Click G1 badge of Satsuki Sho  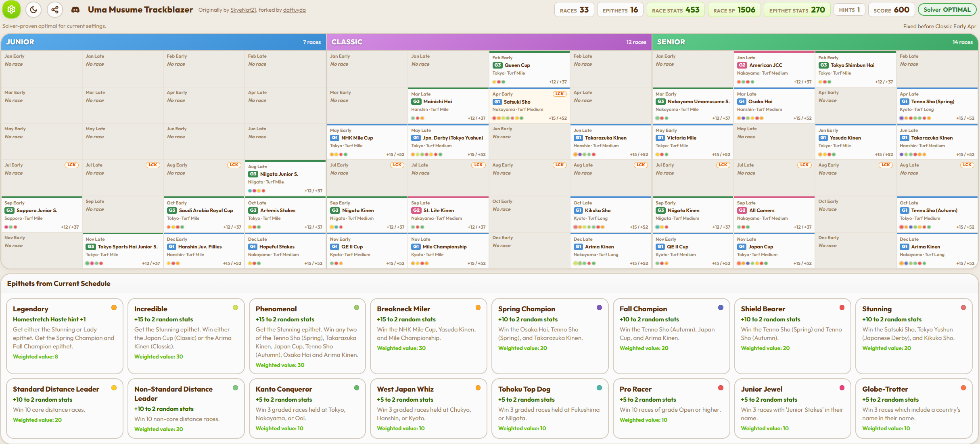pyautogui.click(x=497, y=102)
